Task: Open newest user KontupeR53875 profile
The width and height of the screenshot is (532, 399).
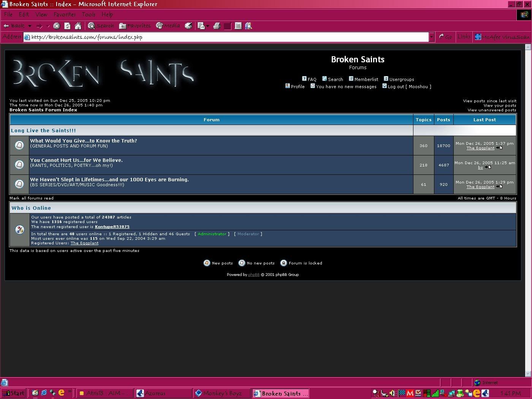Action: pyautogui.click(x=112, y=226)
